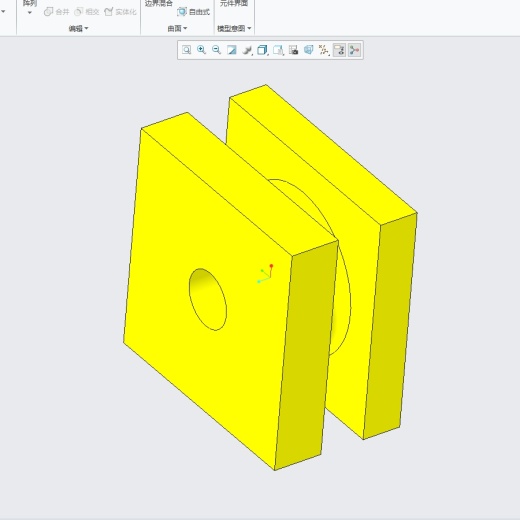
Task: Click the 自由式 freestyle icon
Action: 182,12
